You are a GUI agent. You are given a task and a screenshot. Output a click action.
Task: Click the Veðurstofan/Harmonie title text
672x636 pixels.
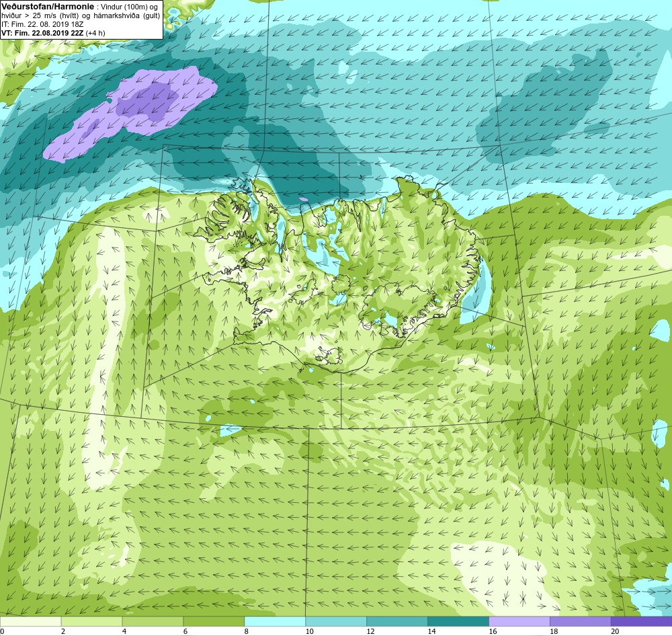click(47, 7)
